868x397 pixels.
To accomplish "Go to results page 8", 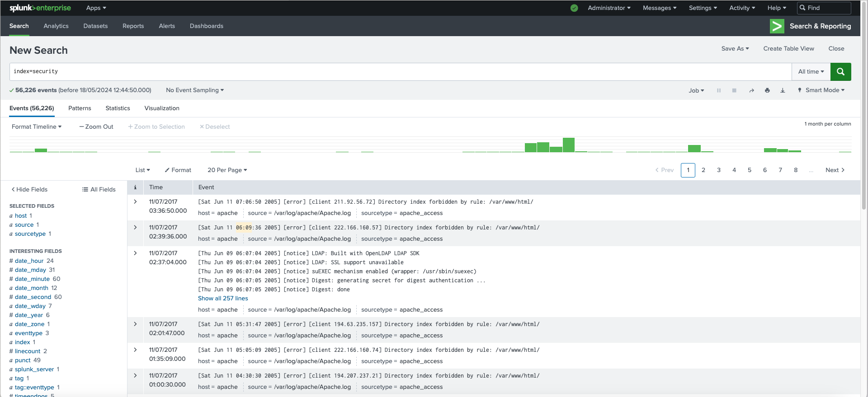I will point(796,170).
